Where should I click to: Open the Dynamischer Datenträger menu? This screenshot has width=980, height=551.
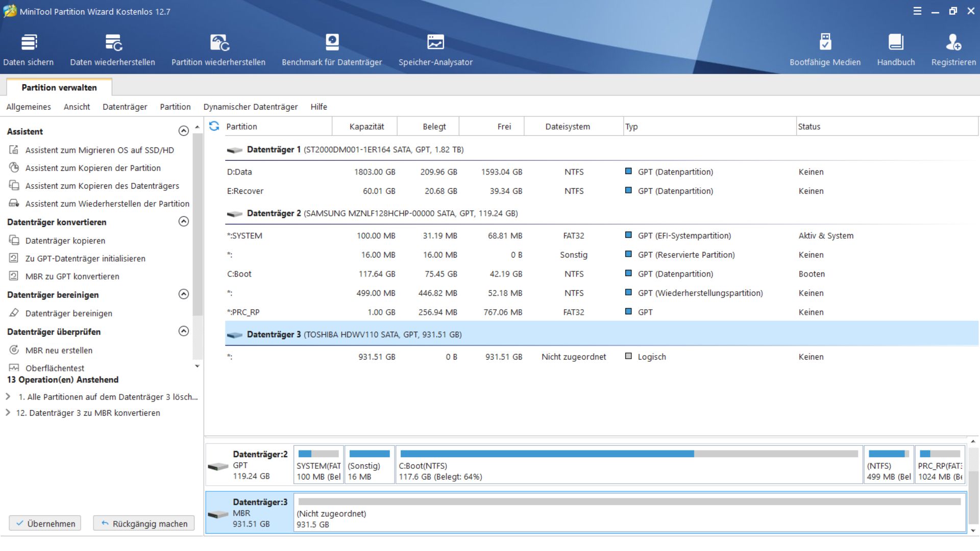[250, 107]
